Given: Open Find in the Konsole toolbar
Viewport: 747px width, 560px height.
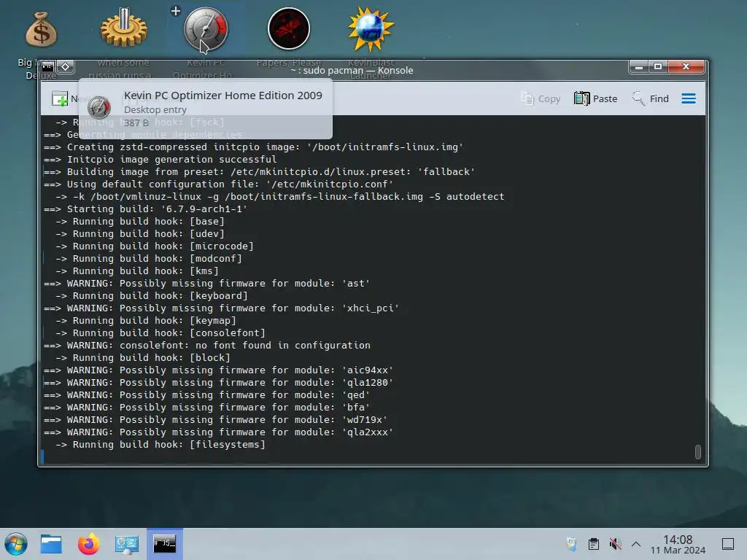Looking at the screenshot, I should pyautogui.click(x=650, y=98).
